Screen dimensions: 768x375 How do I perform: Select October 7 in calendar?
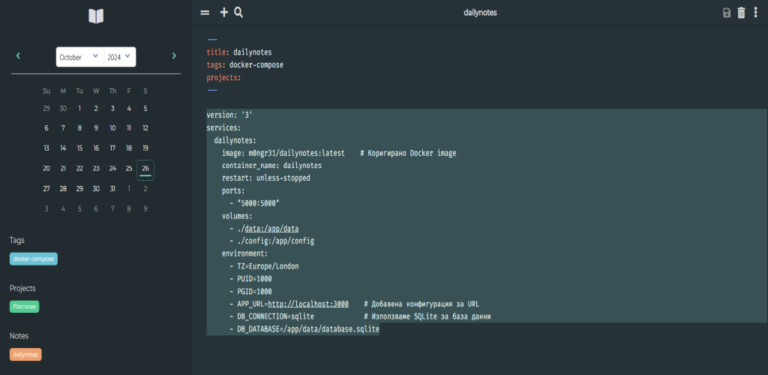point(63,128)
